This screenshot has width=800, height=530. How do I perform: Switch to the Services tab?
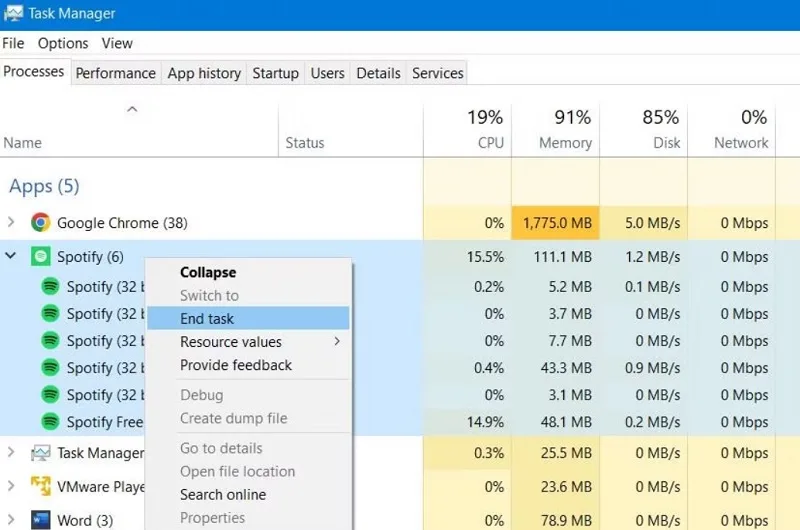click(438, 73)
